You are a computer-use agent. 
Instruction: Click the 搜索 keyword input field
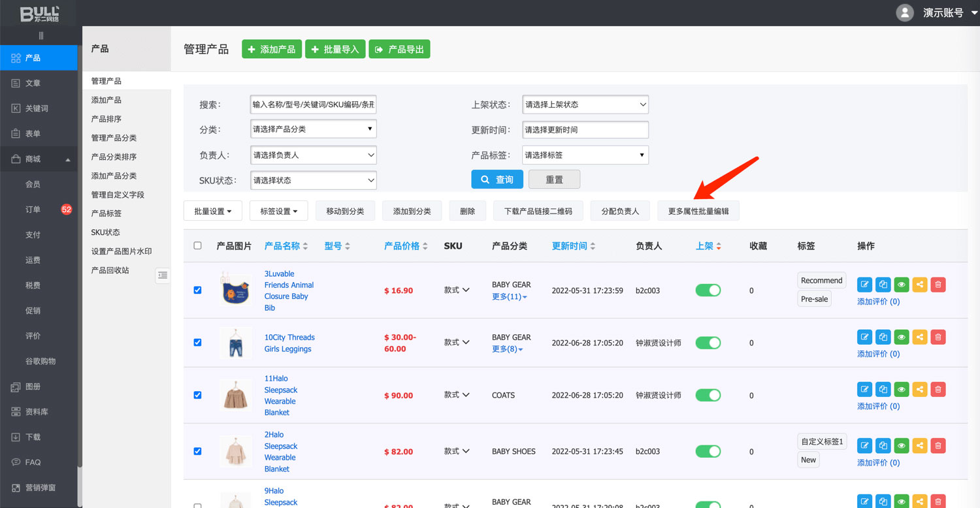pyautogui.click(x=313, y=104)
